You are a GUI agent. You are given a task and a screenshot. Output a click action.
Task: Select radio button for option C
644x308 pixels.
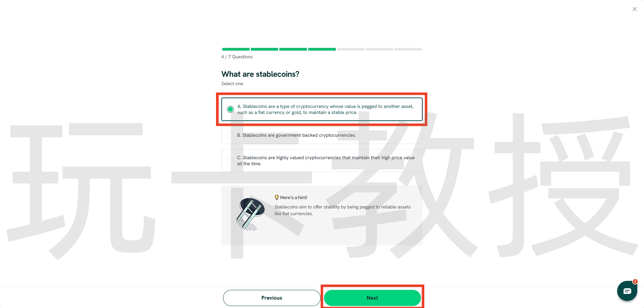pos(230,161)
